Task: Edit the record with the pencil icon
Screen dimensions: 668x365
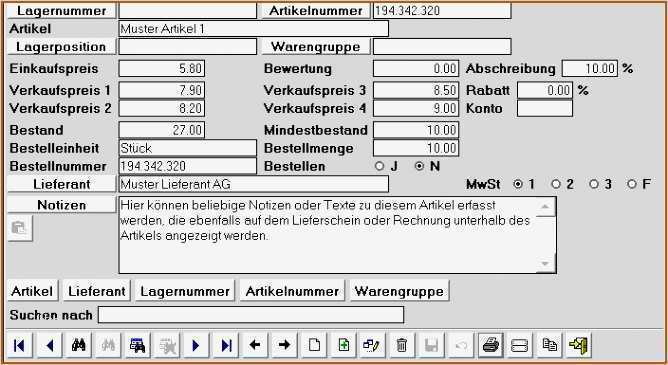Action: coord(371,345)
